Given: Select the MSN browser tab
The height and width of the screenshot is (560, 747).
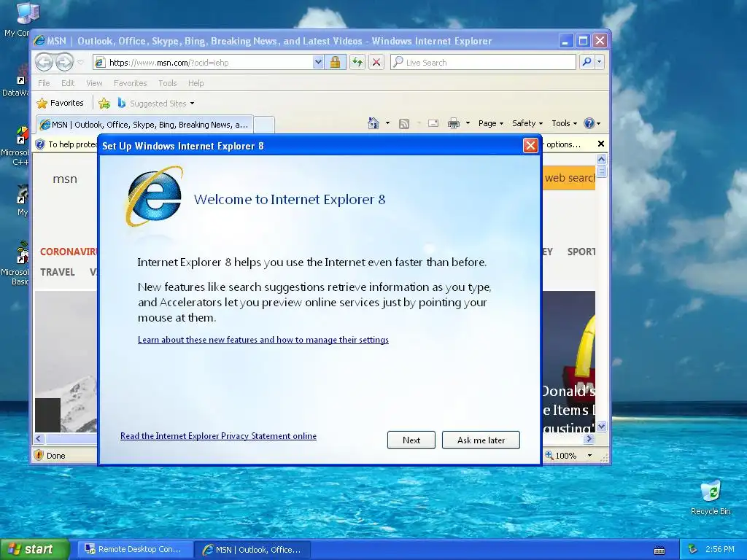Looking at the screenshot, I should [144, 125].
